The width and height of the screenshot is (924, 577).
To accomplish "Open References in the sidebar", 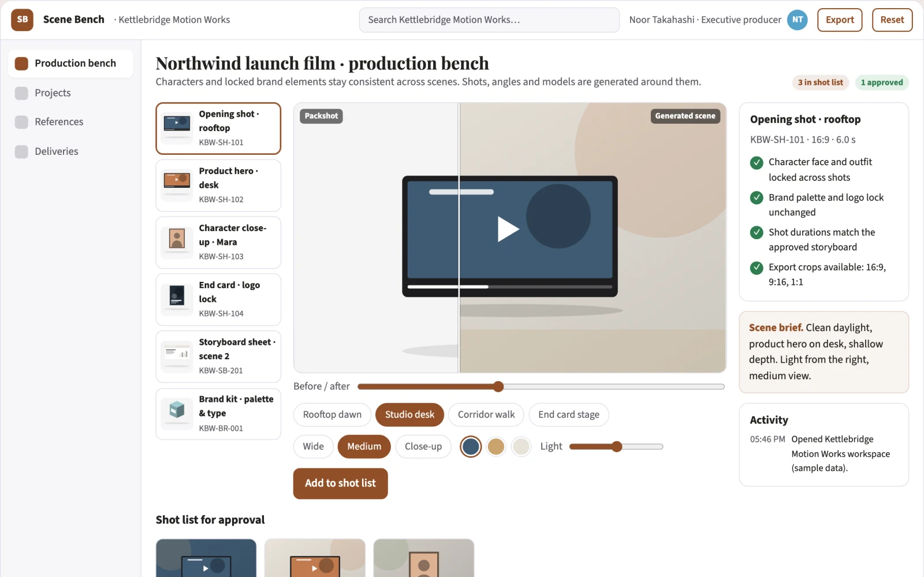I will point(70,122).
